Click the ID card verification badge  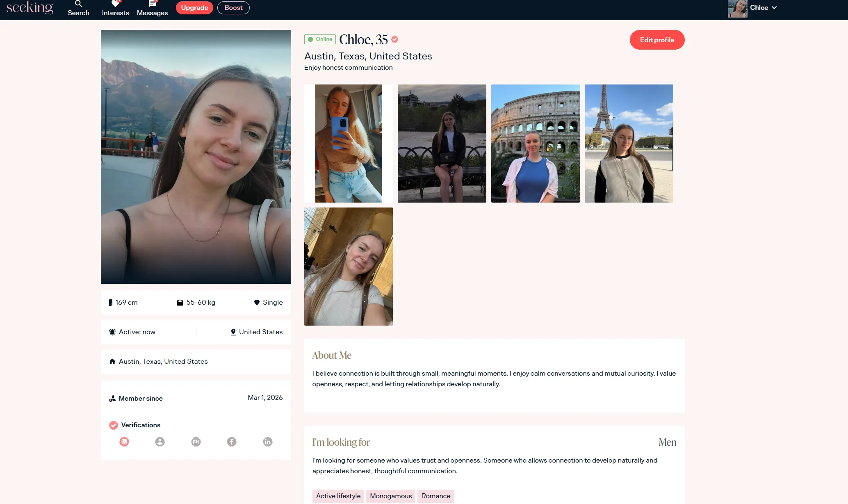coord(196,442)
